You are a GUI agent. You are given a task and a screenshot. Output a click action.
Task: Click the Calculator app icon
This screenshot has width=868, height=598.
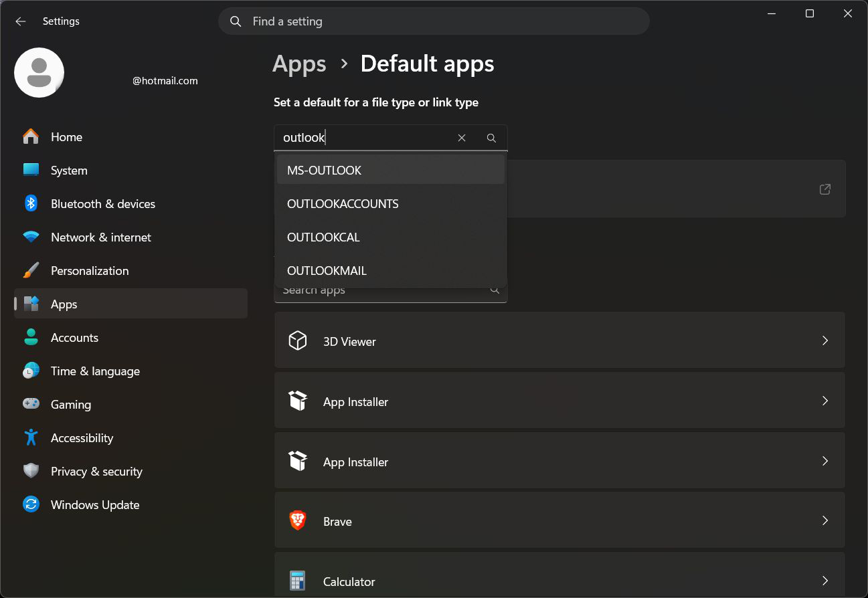click(x=298, y=581)
